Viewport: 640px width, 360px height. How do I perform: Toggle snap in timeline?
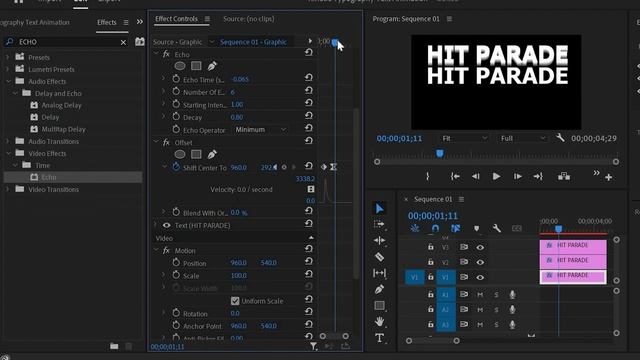pyautogui.click(x=435, y=229)
